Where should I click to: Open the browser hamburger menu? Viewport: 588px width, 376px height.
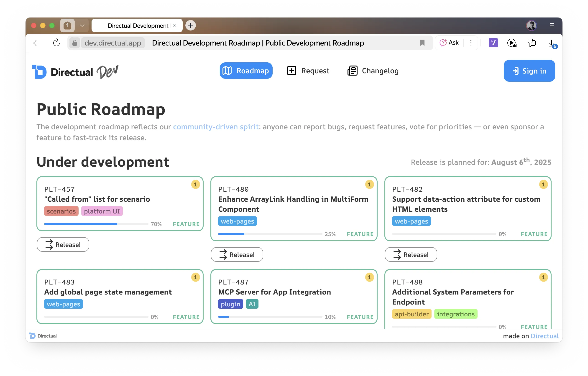click(552, 25)
